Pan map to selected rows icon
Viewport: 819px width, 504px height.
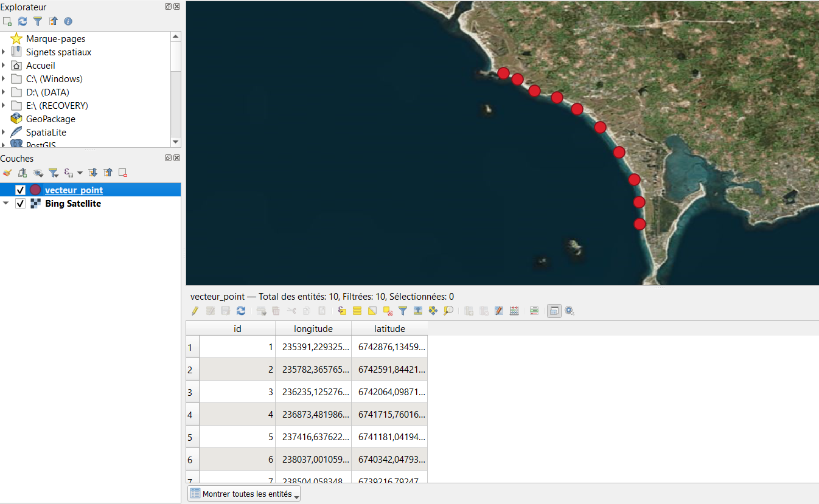pyautogui.click(x=433, y=311)
